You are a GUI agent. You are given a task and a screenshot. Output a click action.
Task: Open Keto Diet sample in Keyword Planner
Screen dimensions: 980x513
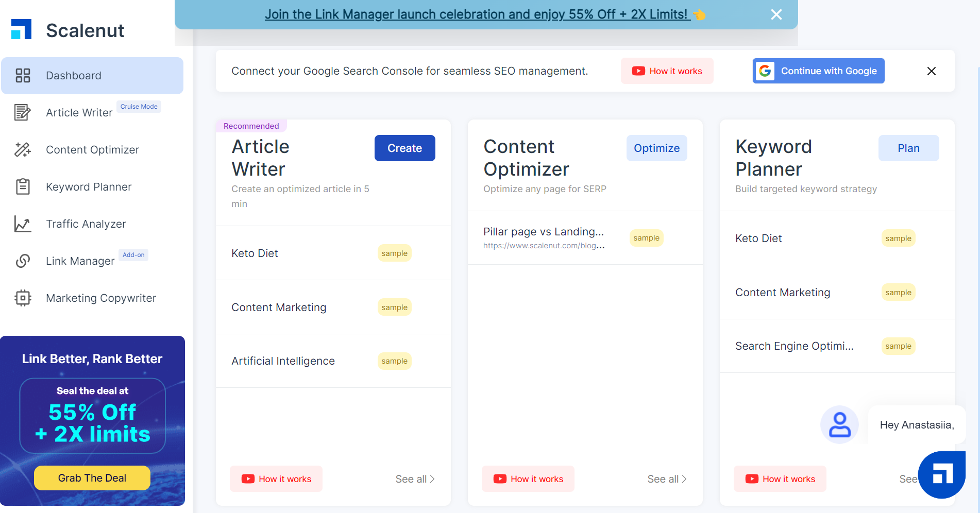pos(837,238)
